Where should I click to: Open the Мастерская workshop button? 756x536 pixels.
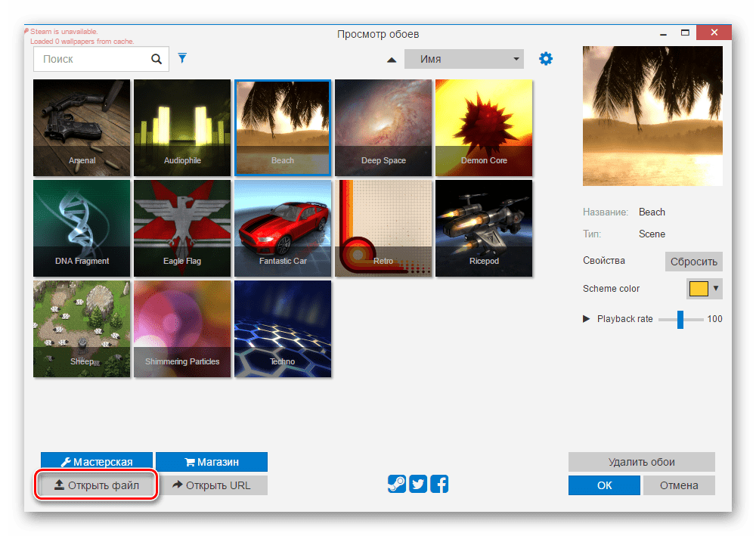(97, 462)
